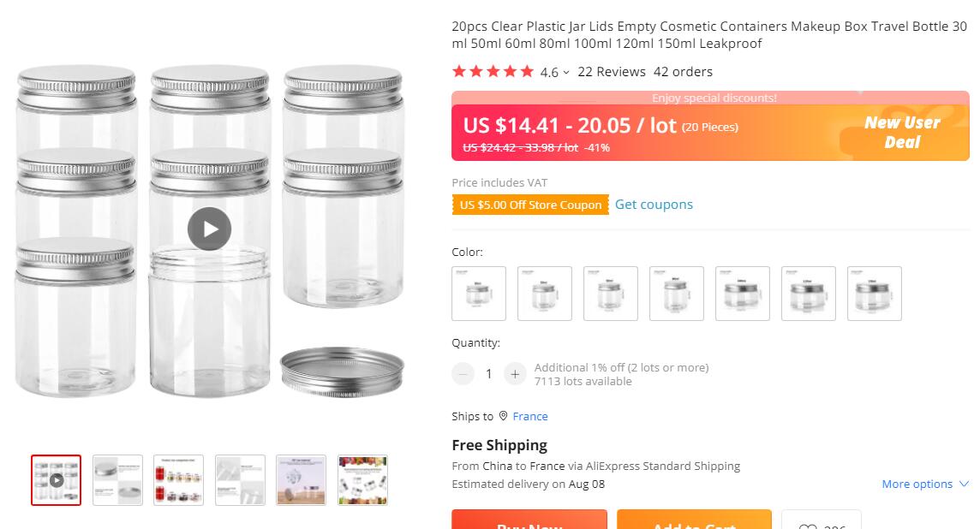Play the product video on main image
980x529 pixels.
pyautogui.click(x=210, y=229)
